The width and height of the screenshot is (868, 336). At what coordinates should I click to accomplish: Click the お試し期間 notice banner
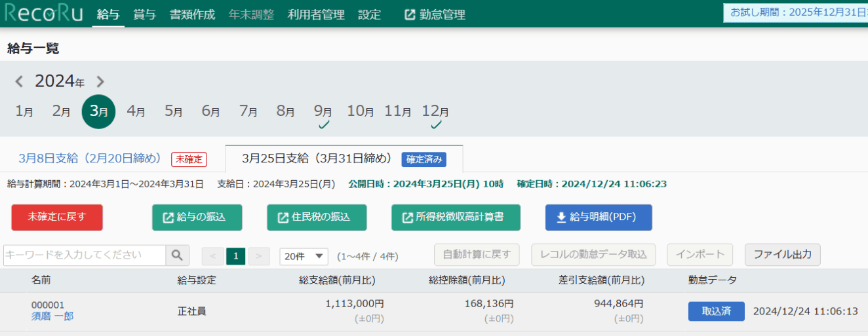(795, 12)
